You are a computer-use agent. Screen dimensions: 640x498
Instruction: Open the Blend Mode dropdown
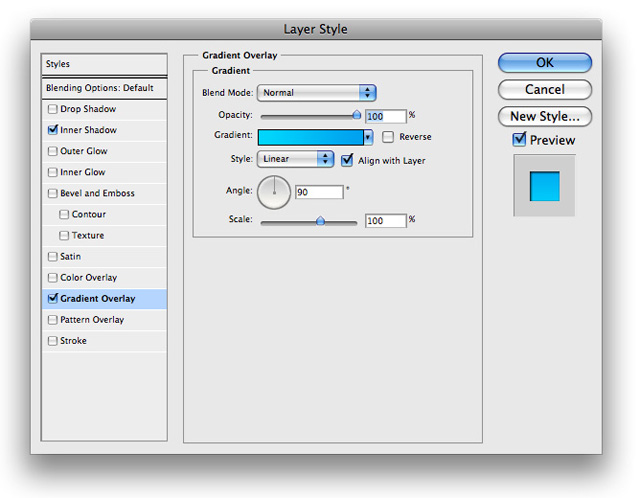click(x=317, y=93)
